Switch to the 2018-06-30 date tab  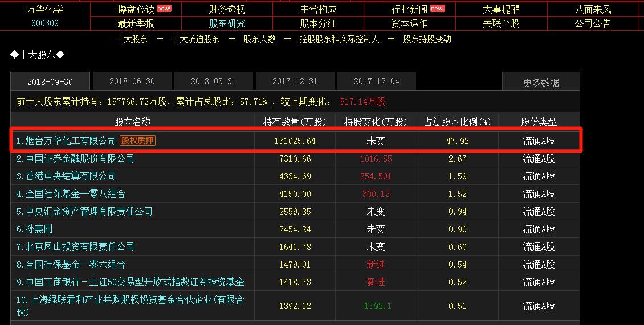click(x=132, y=81)
